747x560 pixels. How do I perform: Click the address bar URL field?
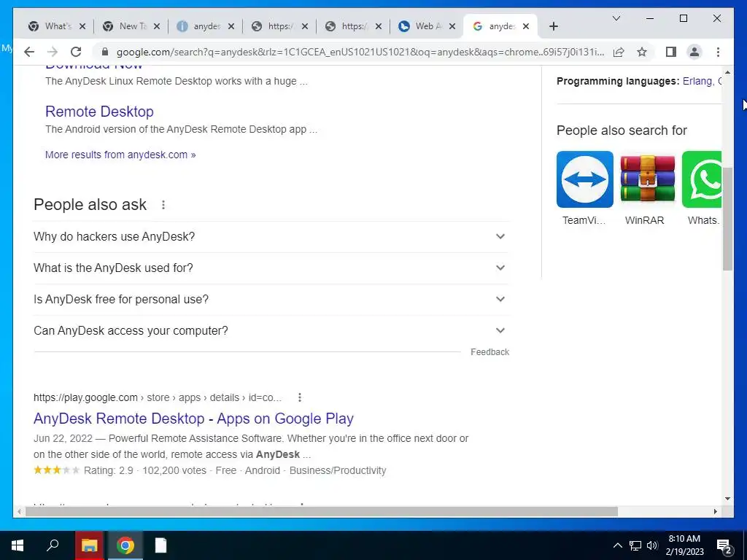coord(360,52)
